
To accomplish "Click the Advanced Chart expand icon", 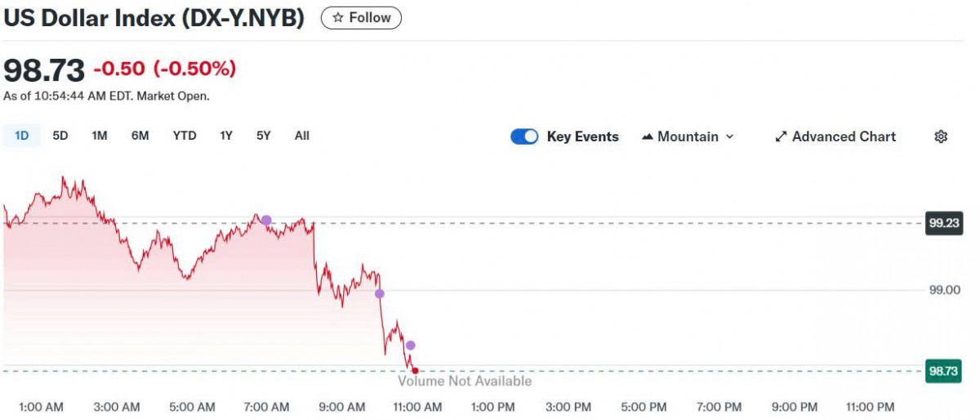I will (780, 136).
